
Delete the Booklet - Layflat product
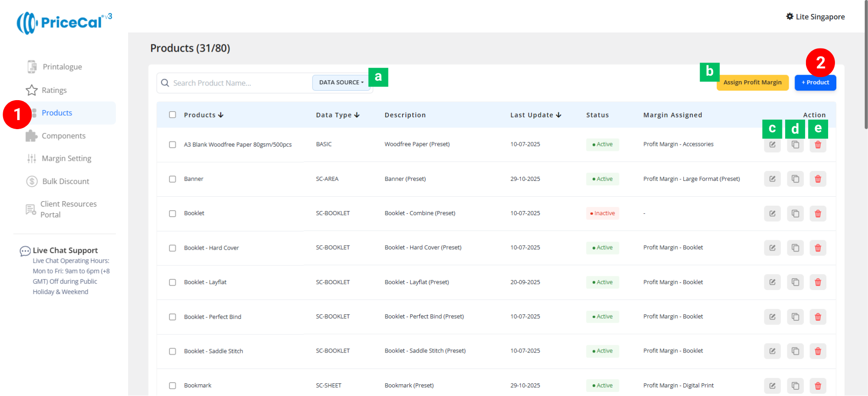click(x=818, y=282)
